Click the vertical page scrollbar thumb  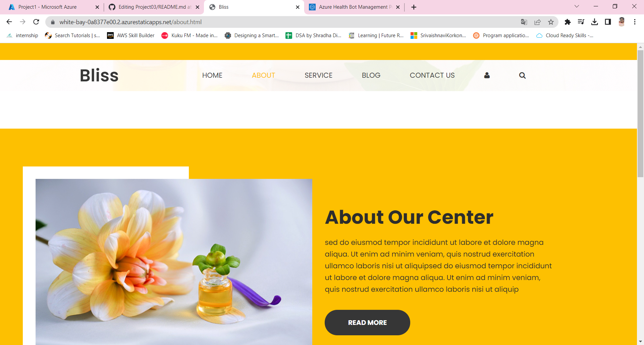point(640,114)
